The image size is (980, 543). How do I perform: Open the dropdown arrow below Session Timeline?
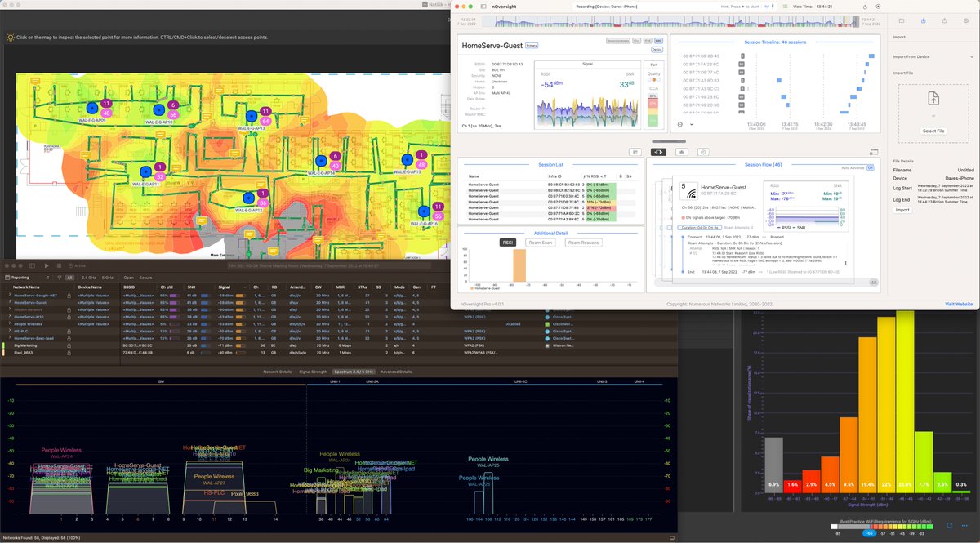[x=691, y=124]
